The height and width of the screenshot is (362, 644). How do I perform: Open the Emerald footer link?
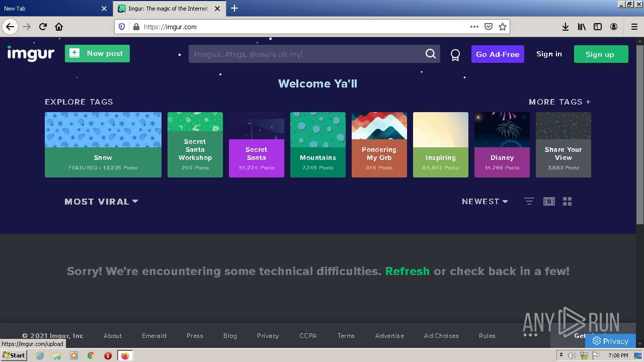click(x=154, y=335)
